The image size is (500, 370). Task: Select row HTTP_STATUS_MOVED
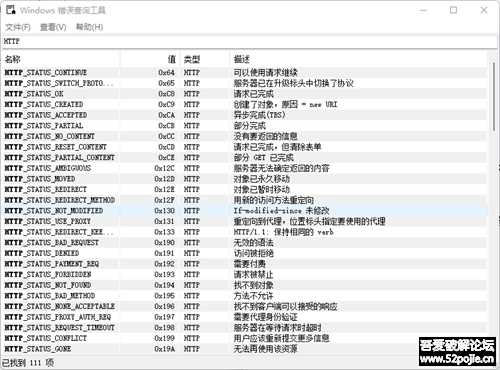pos(245,179)
